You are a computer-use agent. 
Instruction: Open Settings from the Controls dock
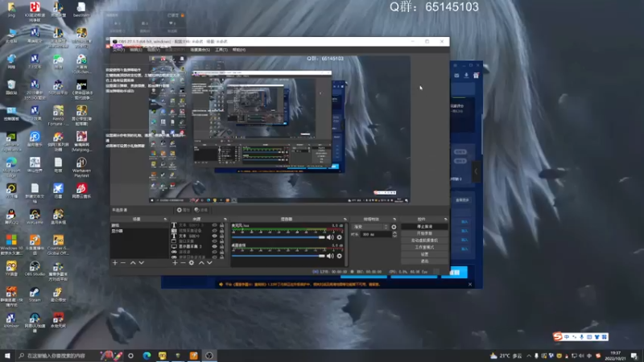424,254
